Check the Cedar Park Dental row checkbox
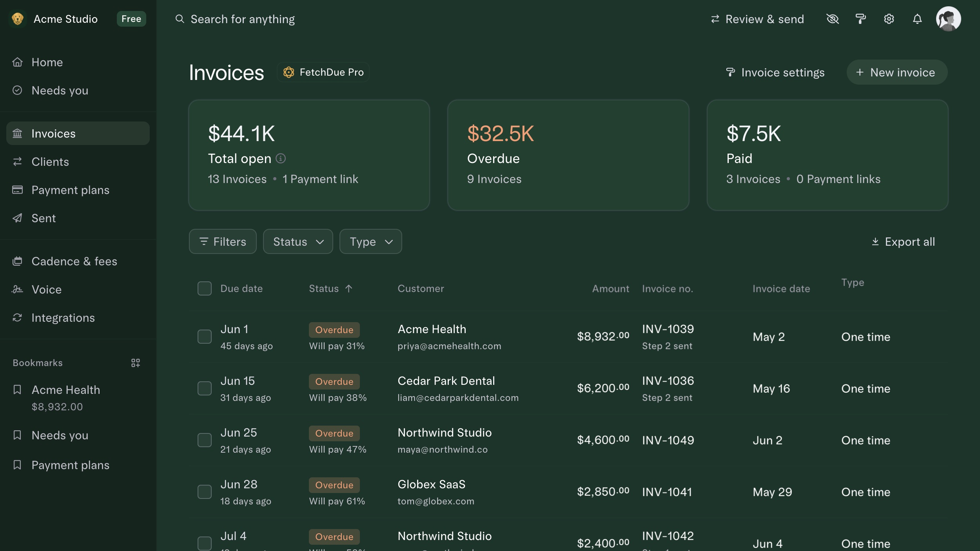The height and width of the screenshot is (551, 980). pyautogui.click(x=204, y=388)
